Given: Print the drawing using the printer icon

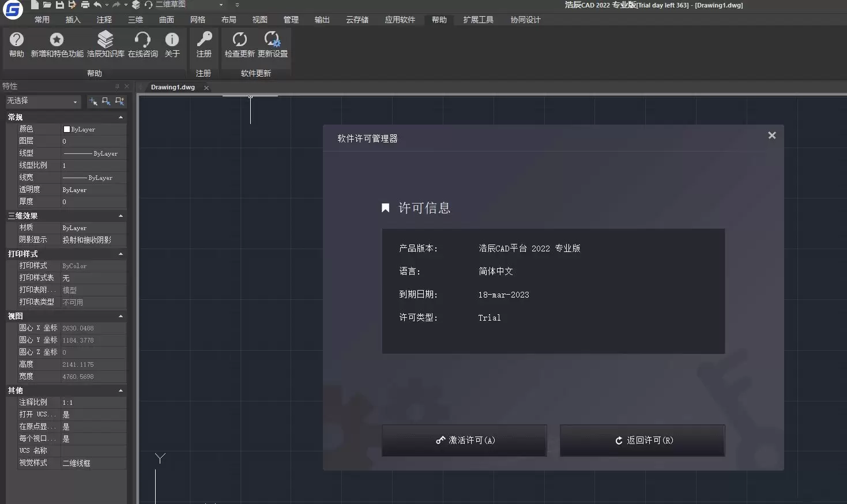Looking at the screenshot, I should pyautogui.click(x=85, y=5).
